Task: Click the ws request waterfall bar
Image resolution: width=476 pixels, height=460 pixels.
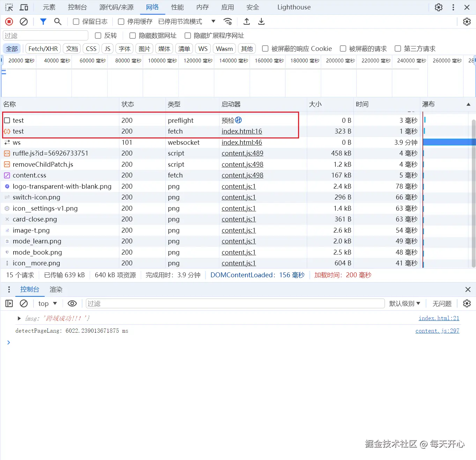Action: point(449,142)
